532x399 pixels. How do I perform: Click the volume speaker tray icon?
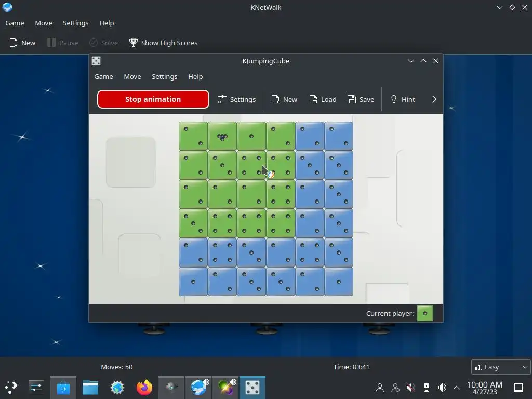pyautogui.click(x=442, y=388)
